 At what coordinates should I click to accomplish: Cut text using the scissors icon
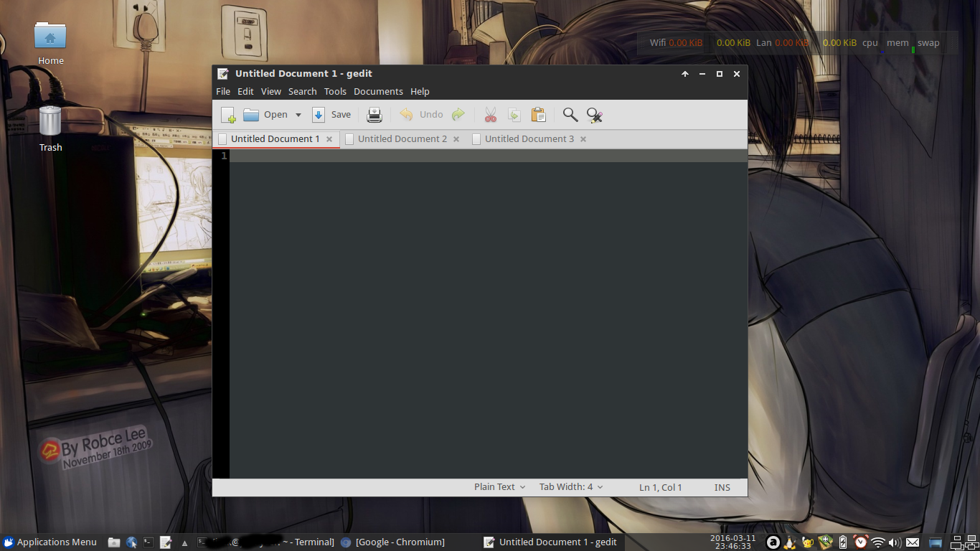[490, 114]
